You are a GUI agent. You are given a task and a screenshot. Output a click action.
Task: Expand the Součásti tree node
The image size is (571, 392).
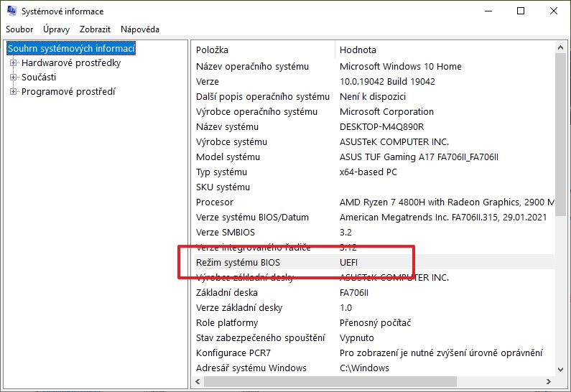[x=13, y=78]
